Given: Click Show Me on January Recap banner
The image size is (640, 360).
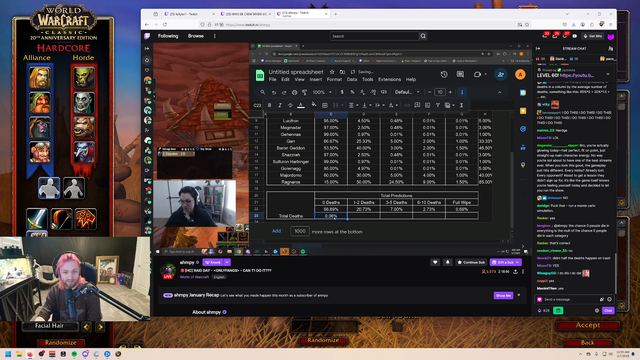Looking at the screenshot, I should click(503, 295).
